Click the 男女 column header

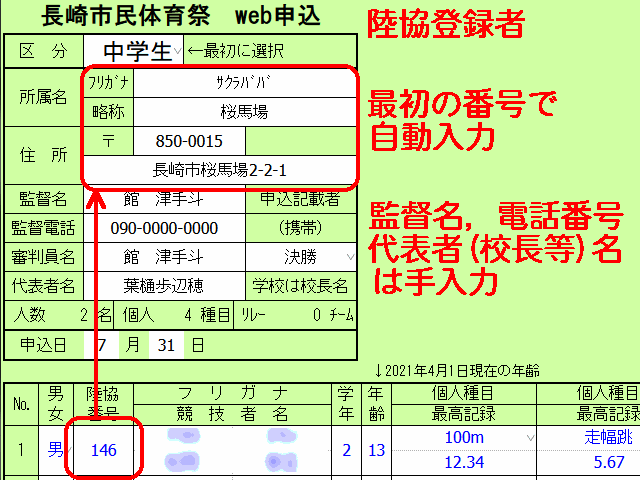point(56,404)
